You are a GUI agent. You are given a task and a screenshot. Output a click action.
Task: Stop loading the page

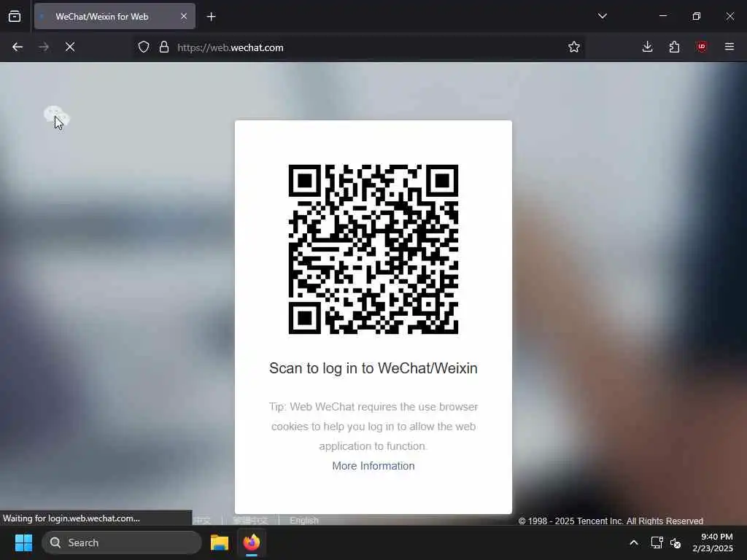[70, 47]
